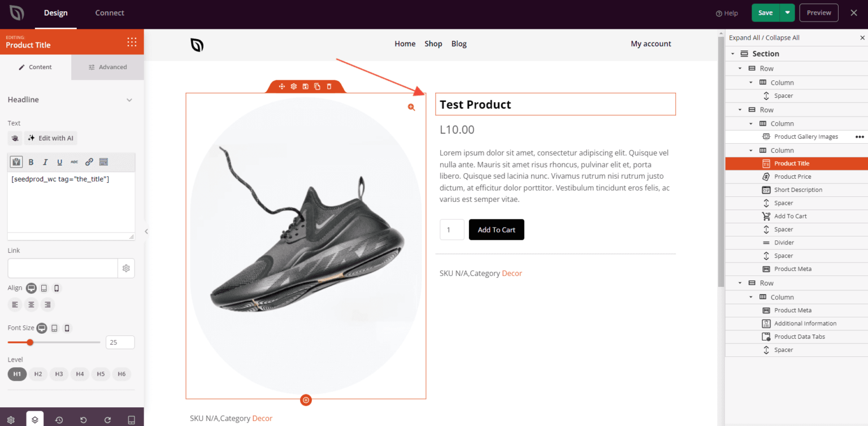
Task: Open Revision History clock icon
Action: [x=59, y=419]
